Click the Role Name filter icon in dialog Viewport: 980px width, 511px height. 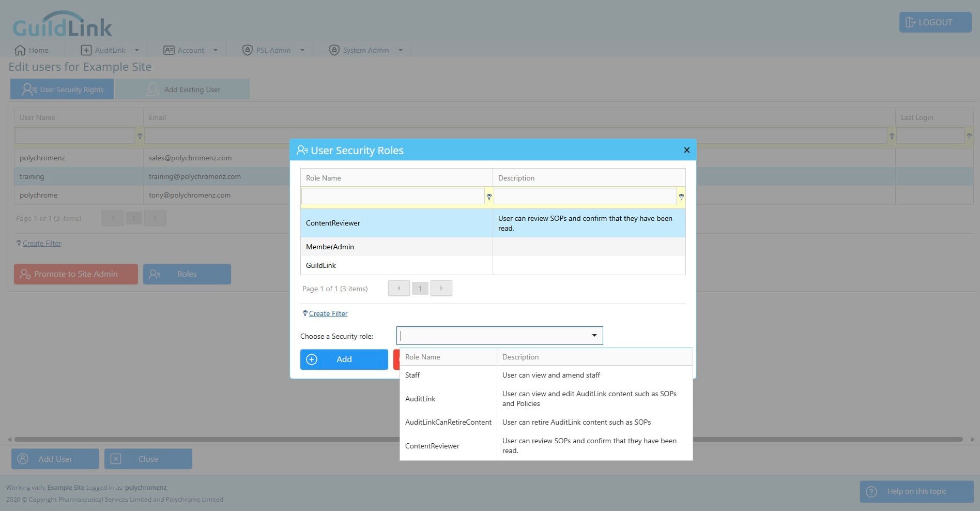click(x=489, y=197)
